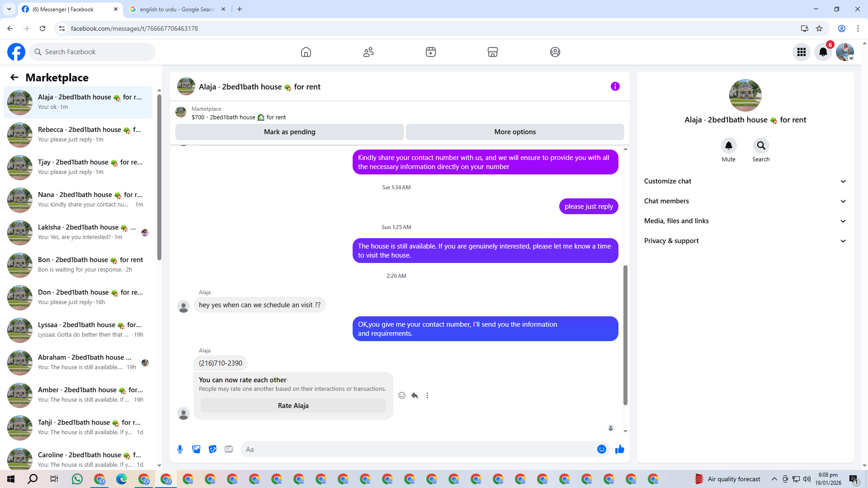The height and width of the screenshot is (488, 868).
Task: Expand Customize chat section
Action: tap(745, 181)
